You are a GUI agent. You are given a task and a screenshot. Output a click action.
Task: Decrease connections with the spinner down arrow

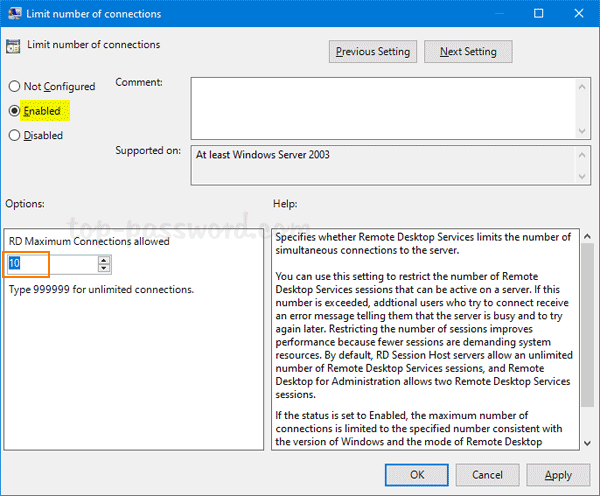coord(104,268)
